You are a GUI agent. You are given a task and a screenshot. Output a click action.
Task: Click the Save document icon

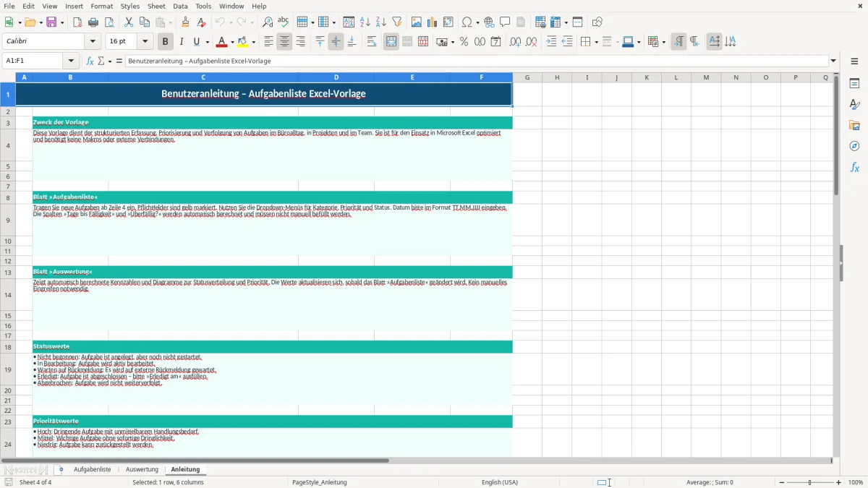pos(51,22)
